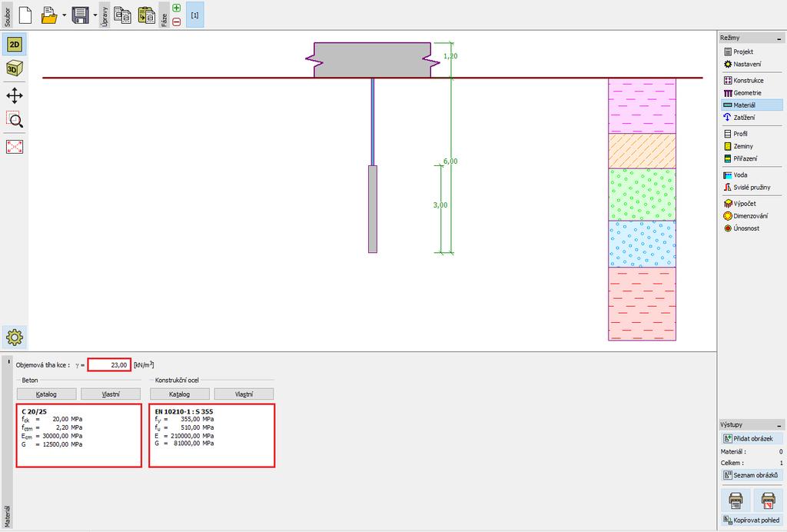This screenshot has height=532, width=787.
Task: Open Voda mode
Action: [x=752, y=175]
